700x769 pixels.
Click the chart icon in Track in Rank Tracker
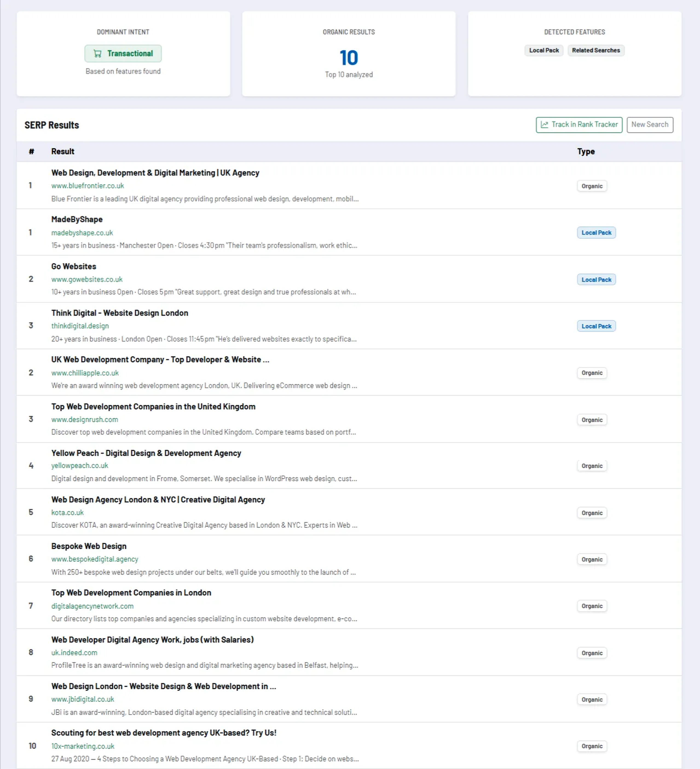point(544,125)
